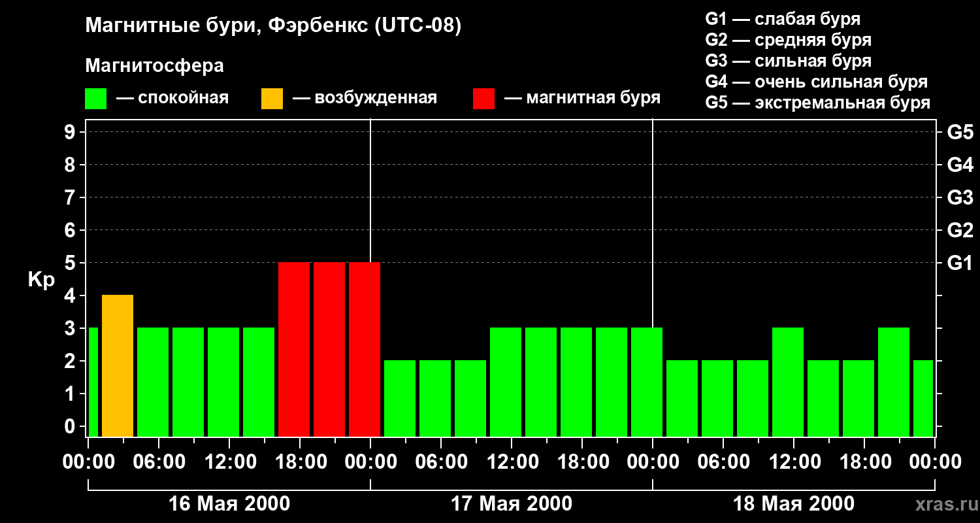980x523 pixels.
Task: Select the Kp 3 bar crossing midnight into 18 Мая
Action: pos(647,382)
